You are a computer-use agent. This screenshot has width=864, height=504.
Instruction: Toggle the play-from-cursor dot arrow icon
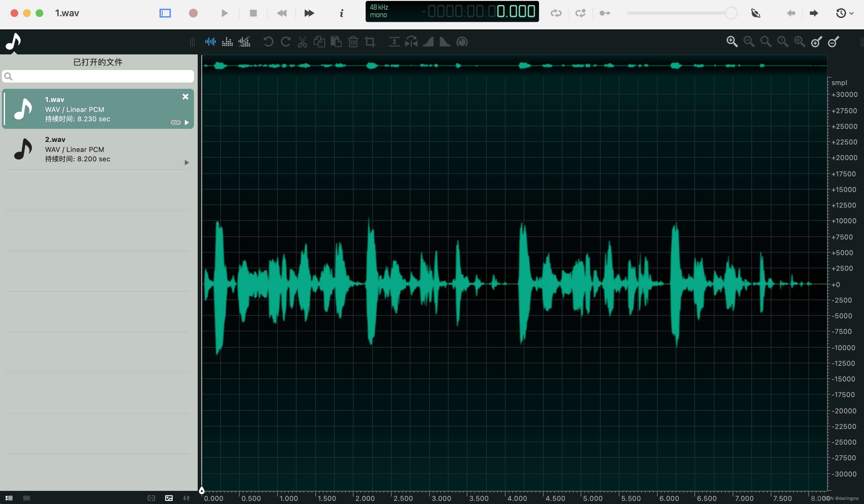click(605, 13)
